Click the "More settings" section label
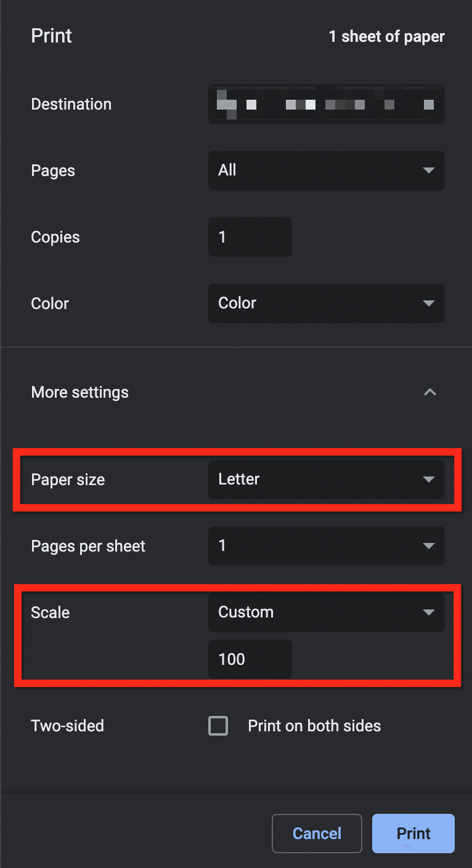The height and width of the screenshot is (868, 472). tap(80, 392)
